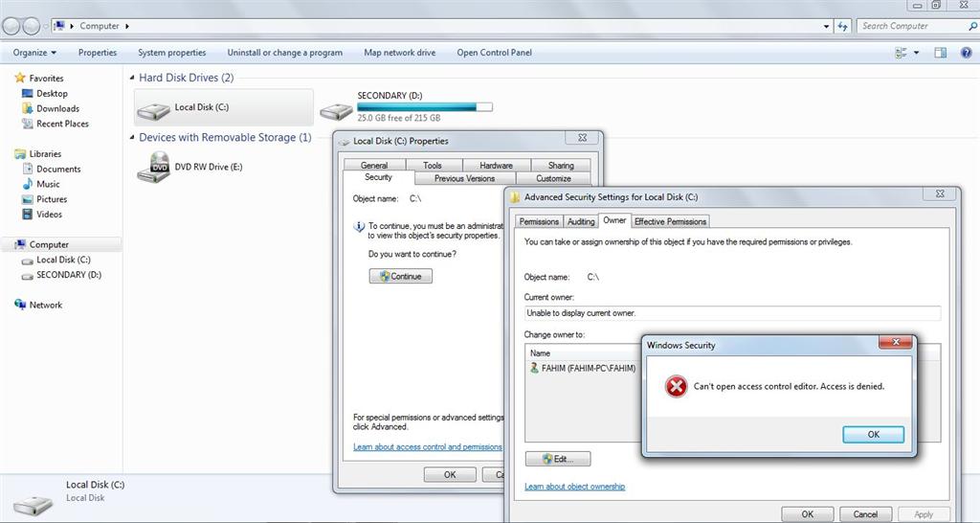Click the refresh icon beside address bar
Viewport: 980px width, 523px height.
pos(843,26)
